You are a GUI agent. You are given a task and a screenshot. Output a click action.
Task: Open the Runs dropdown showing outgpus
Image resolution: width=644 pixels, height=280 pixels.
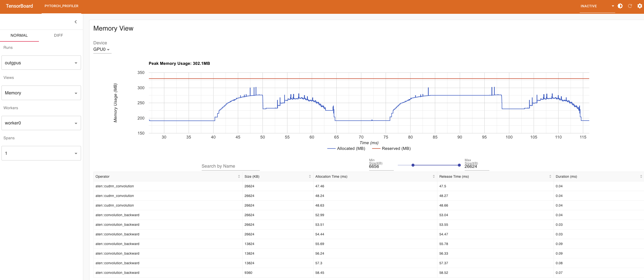pyautogui.click(x=41, y=63)
